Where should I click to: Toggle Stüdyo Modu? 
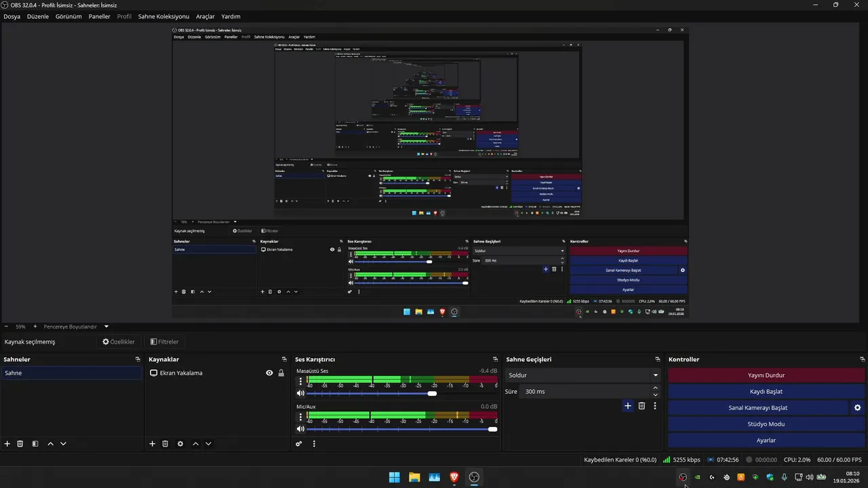(766, 424)
